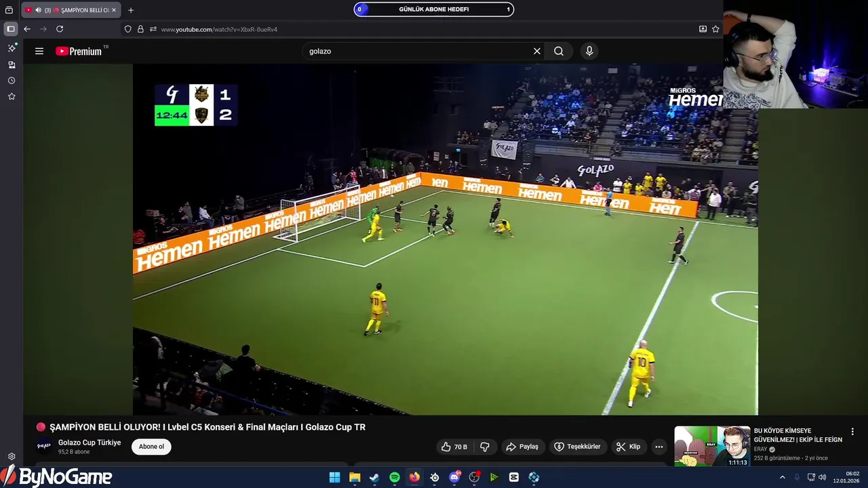The height and width of the screenshot is (488, 868).
Task: Open the tab overview icon at top-left
Action: 9,10
